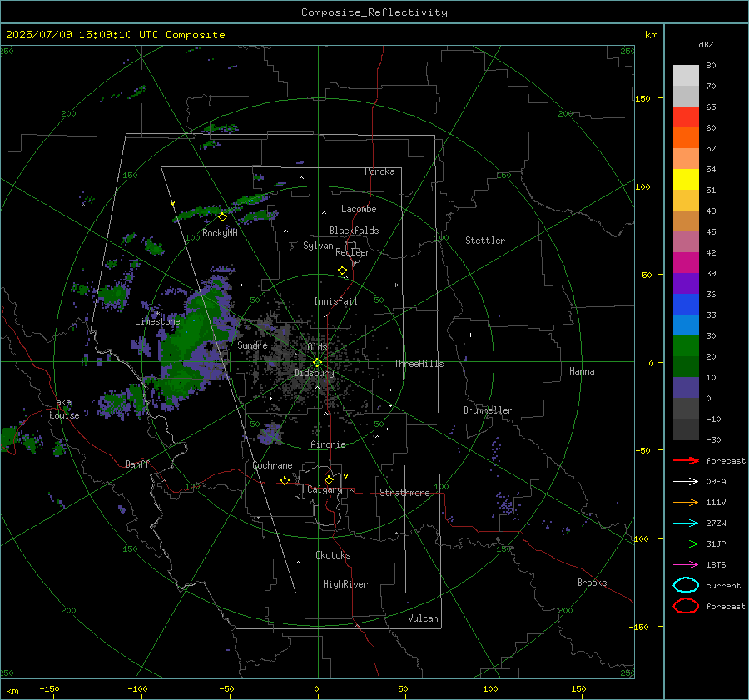The image size is (749, 700).
Task: Select the yellow diamond marker below Cochrane
Action: click(285, 480)
